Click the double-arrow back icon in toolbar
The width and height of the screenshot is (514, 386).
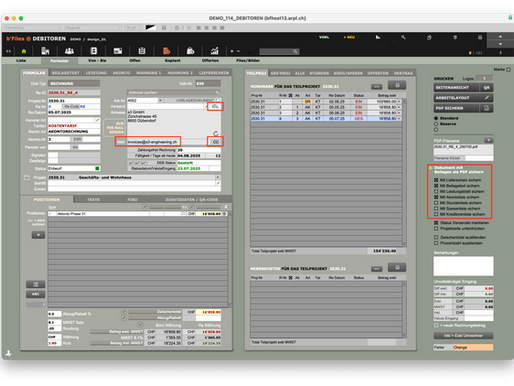click(8, 51)
